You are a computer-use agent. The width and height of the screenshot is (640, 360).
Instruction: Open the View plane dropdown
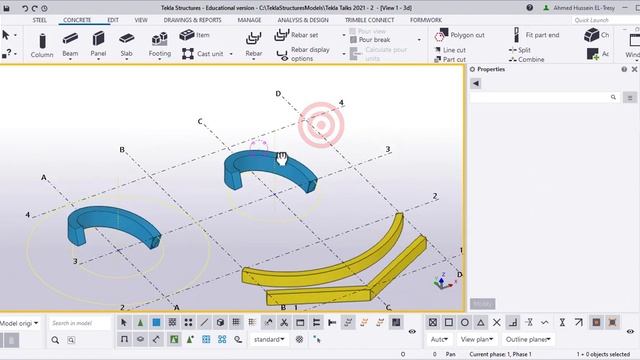(x=477, y=339)
